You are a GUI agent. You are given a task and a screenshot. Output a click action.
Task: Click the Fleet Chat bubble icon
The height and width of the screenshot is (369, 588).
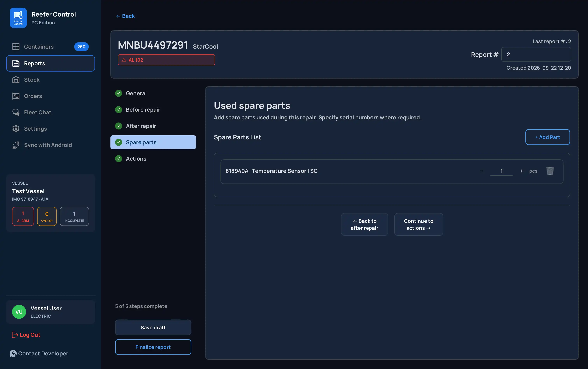pos(16,113)
